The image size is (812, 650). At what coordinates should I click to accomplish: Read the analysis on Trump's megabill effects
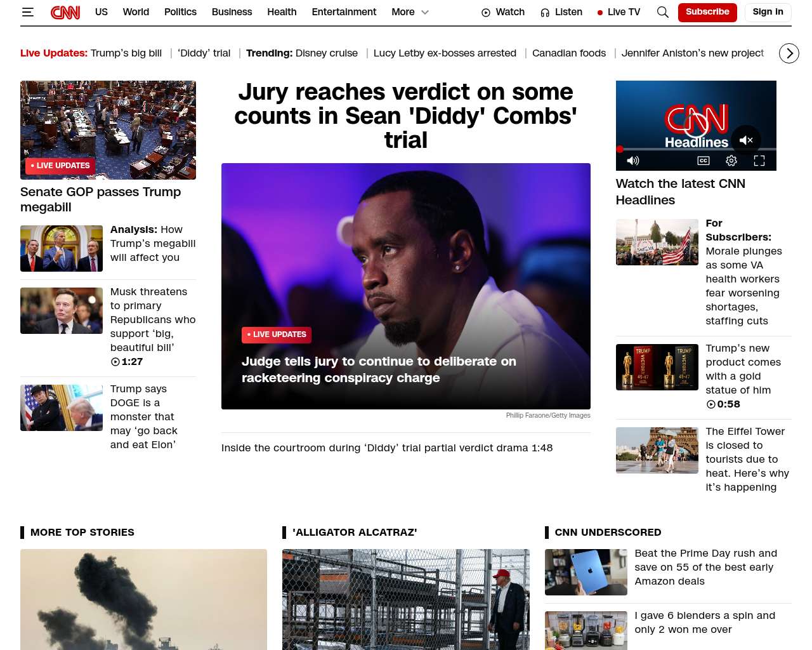coord(153,244)
